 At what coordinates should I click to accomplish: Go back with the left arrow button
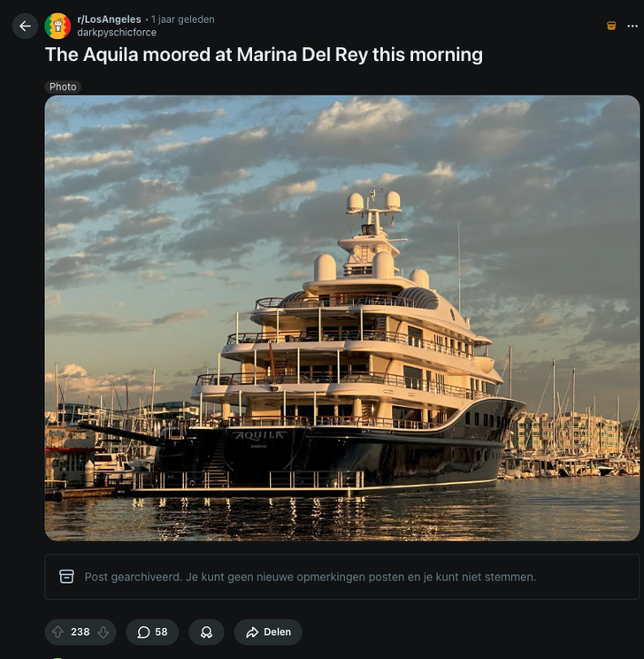[25, 26]
